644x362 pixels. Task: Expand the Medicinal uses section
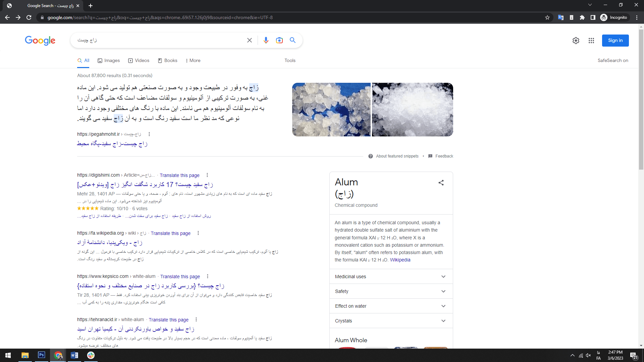point(391,277)
